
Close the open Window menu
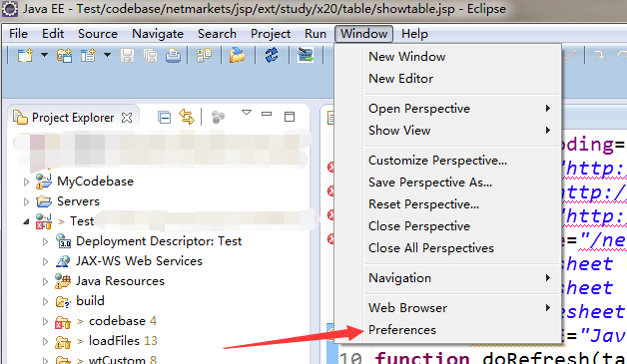pos(363,34)
